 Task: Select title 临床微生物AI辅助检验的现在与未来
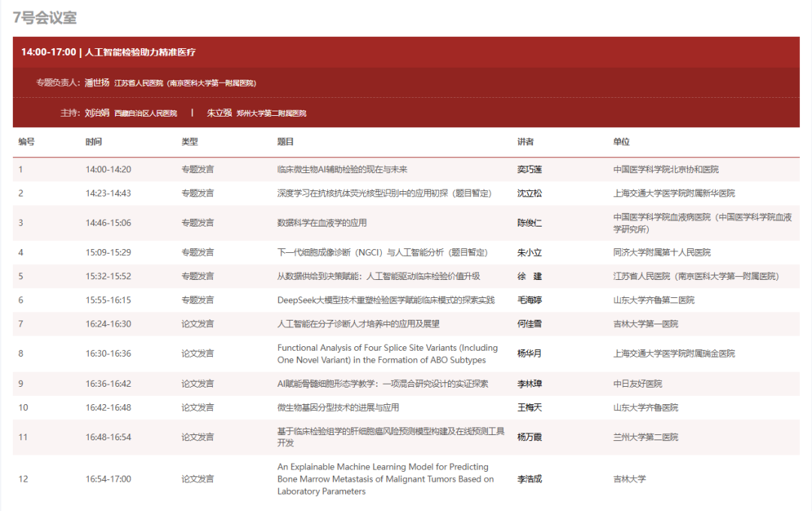pos(342,169)
